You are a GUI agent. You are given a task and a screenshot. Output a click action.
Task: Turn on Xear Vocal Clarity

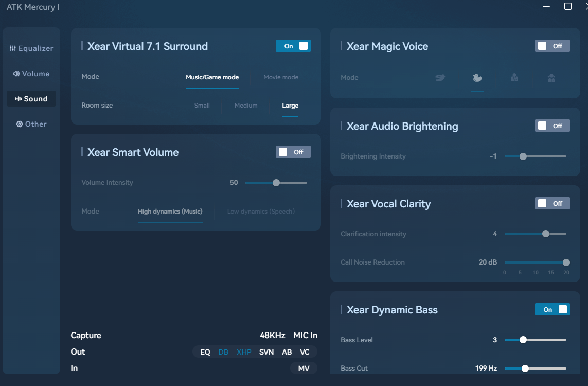point(552,203)
